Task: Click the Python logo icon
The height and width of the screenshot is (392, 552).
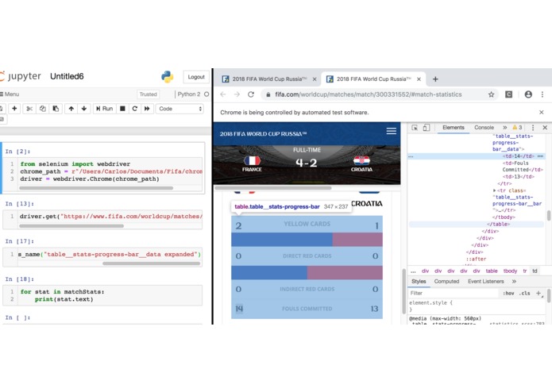Action: pos(168,77)
